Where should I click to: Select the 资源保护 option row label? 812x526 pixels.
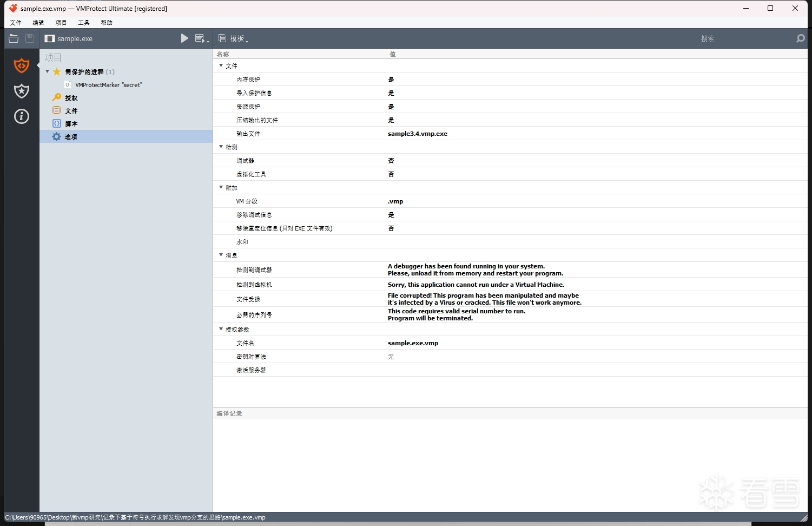click(248, 107)
